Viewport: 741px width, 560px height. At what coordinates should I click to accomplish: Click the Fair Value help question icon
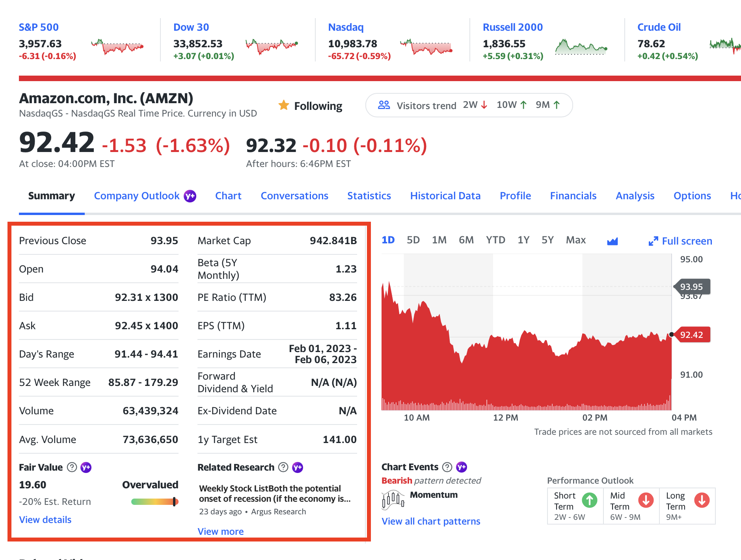click(72, 467)
